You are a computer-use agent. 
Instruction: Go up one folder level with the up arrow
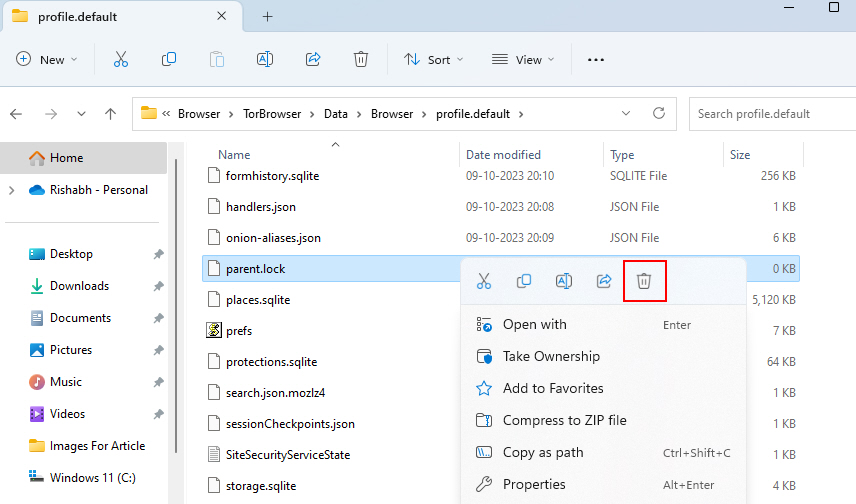(x=110, y=114)
